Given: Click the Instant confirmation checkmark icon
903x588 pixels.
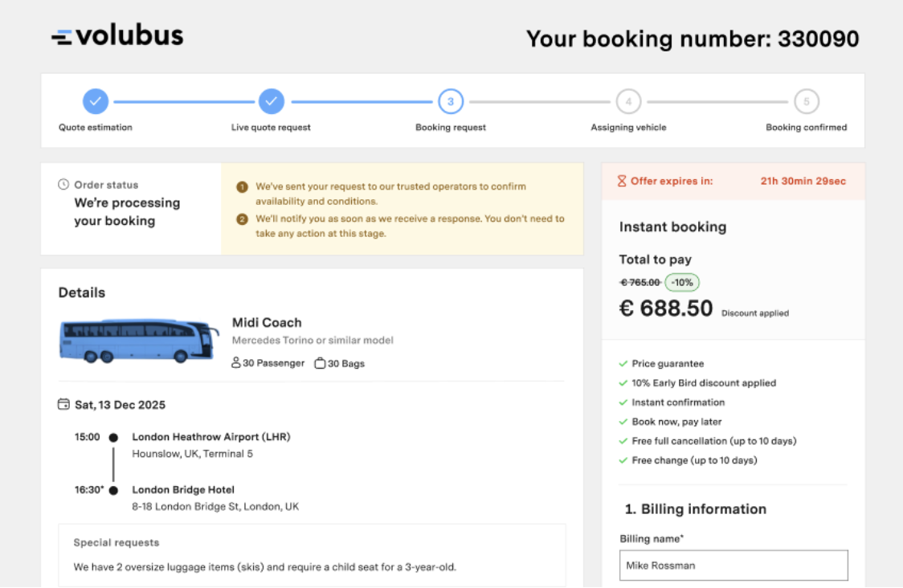Looking at the screenshot, I should (x=623, y=402).
